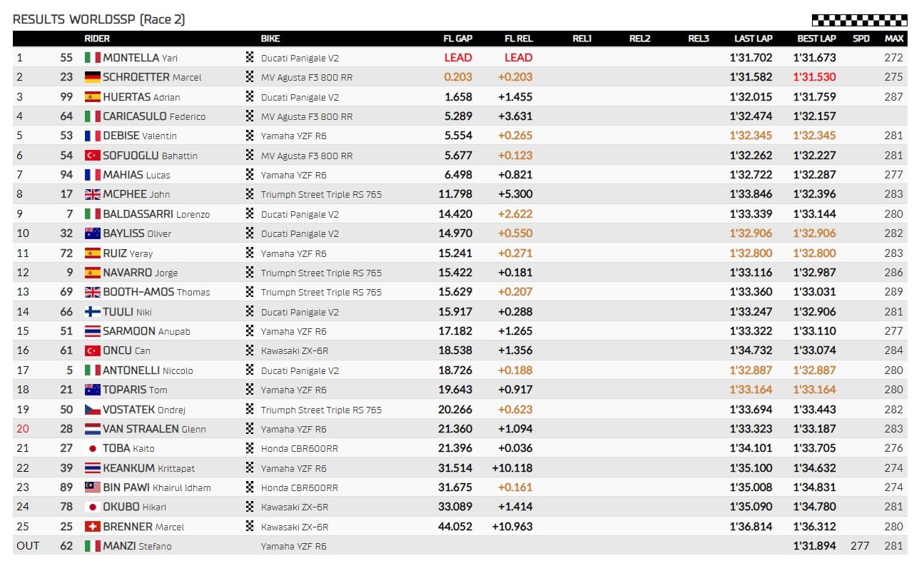The image size is (924, 566).
Task: Click the Swiss flag next to BRENNER Marcel
Action: tap(92, 527)
